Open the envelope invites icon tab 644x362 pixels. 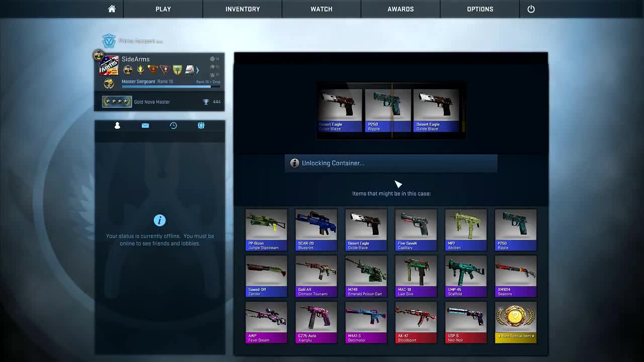click(x=145, y=126)
